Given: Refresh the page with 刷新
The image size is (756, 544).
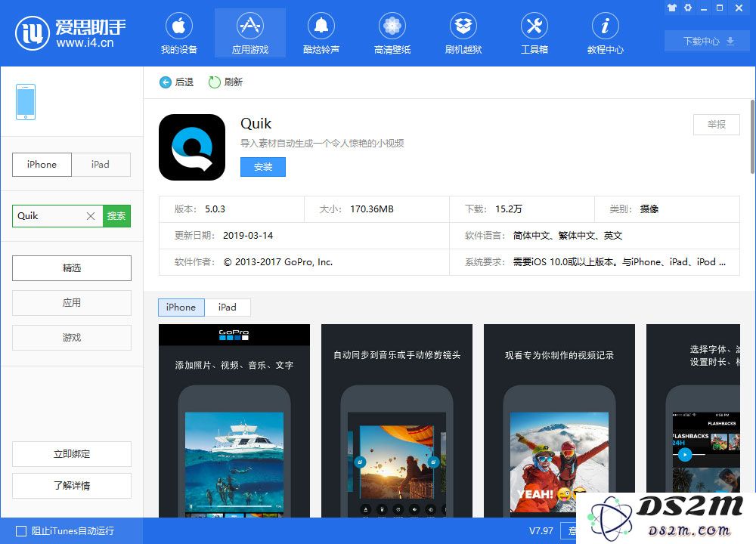Looking at the screenshot, I should click(225, 82).
